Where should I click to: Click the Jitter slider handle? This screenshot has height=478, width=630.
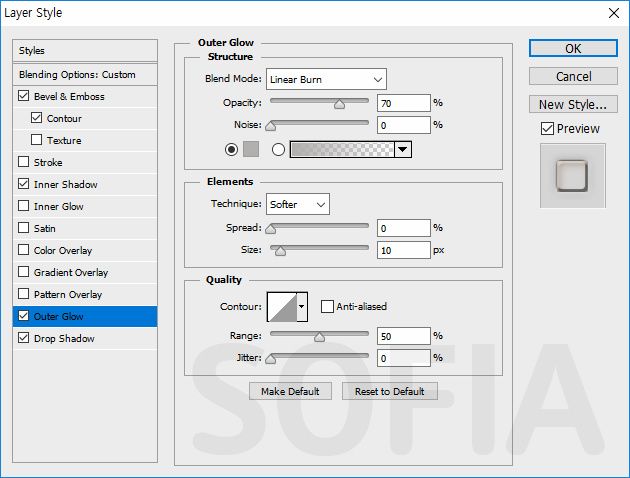(271, 359)
